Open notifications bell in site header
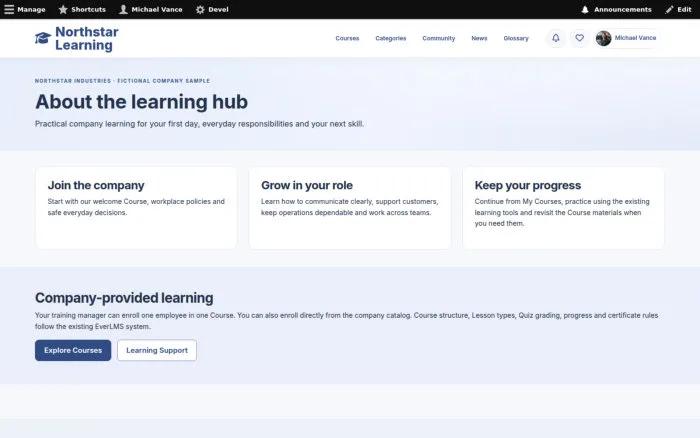 tap(556, 38)
